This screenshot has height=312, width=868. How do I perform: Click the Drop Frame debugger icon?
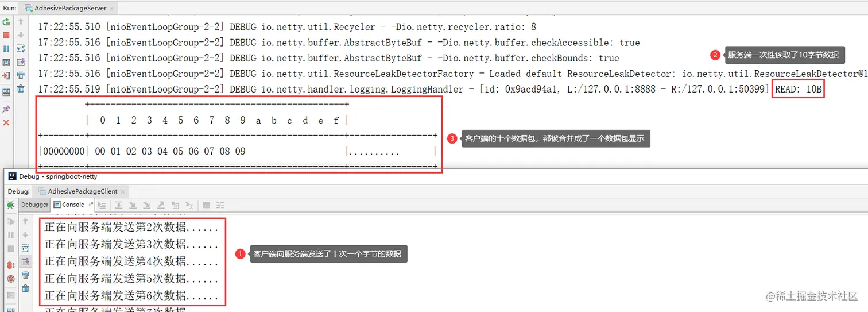(x=175, y=205)
